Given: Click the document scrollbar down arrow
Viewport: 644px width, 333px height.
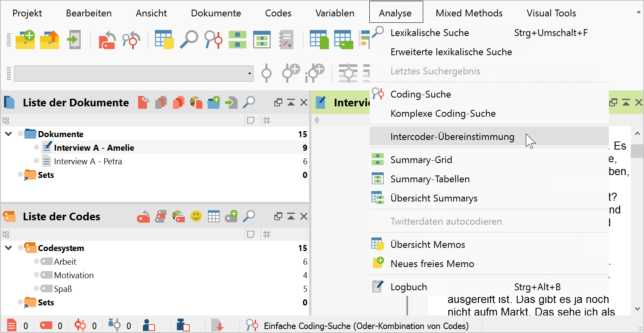Looking at the screenshot, I should [637, 309].
